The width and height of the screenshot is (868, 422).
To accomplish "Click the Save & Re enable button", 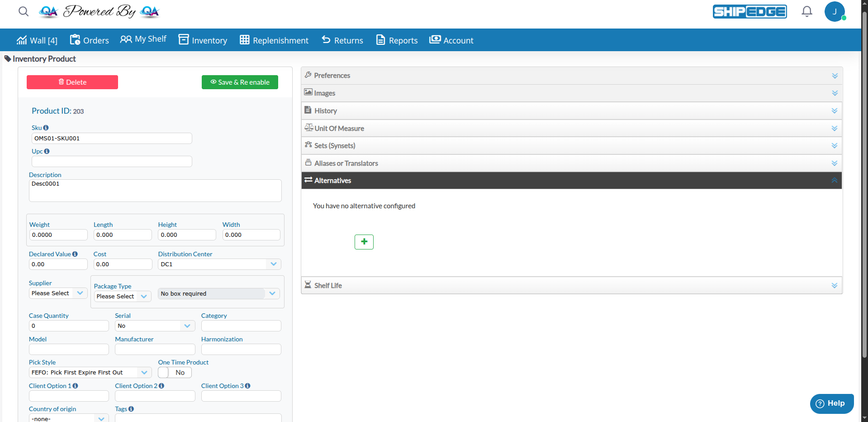I will (240, 82).
